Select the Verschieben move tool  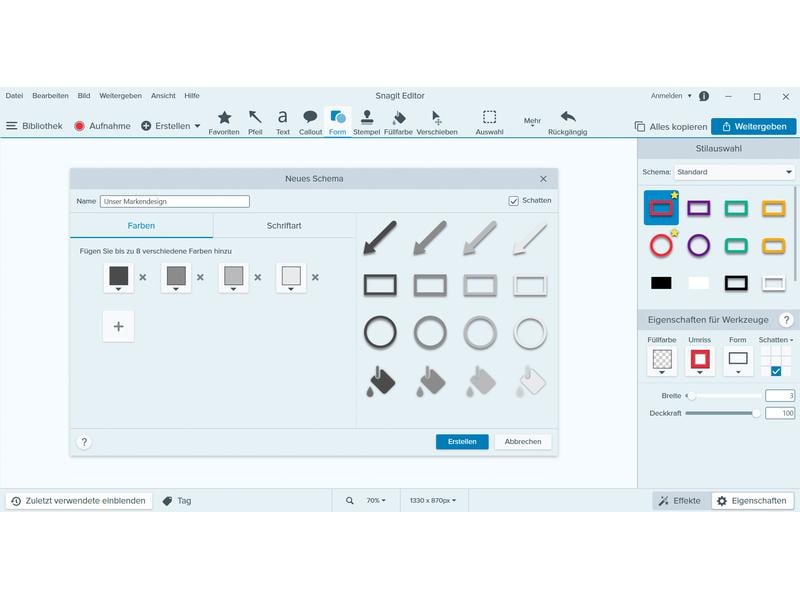point(437,122)
